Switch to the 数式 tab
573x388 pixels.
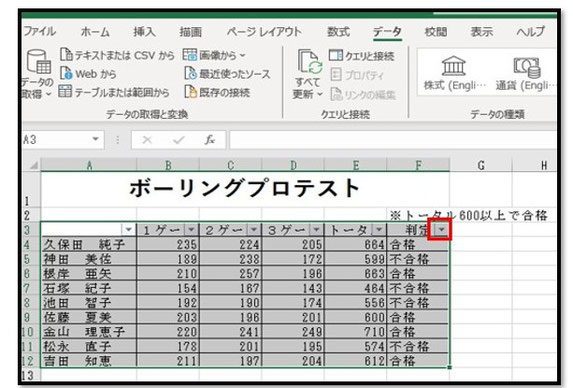coord(338,32)
